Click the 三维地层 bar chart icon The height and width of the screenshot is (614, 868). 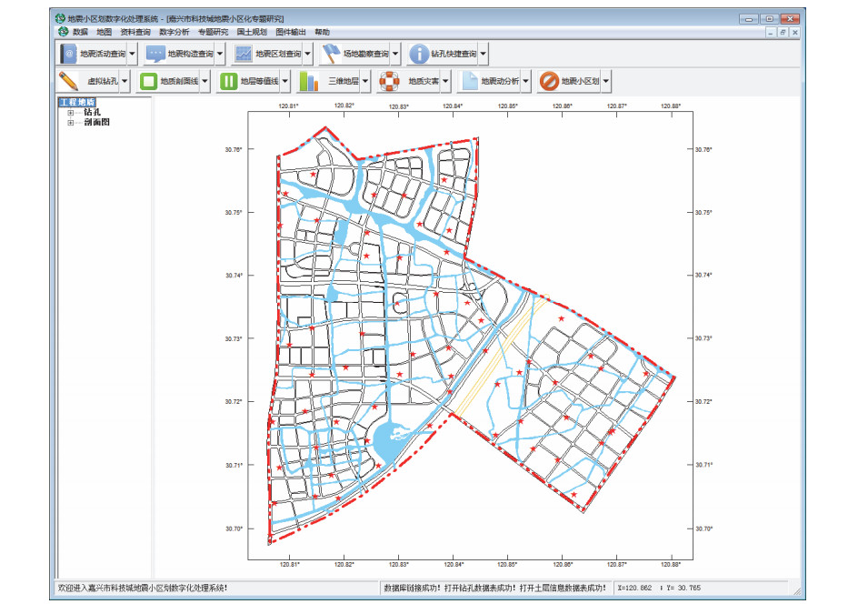308,81
